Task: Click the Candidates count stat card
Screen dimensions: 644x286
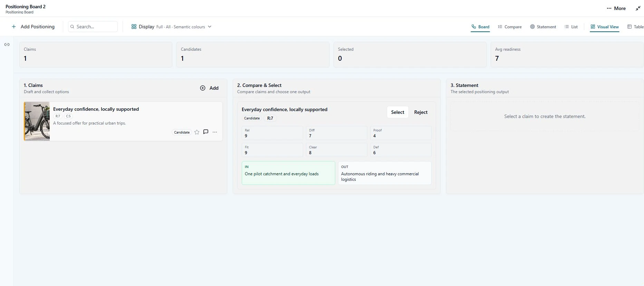Action: coord(253,55)
